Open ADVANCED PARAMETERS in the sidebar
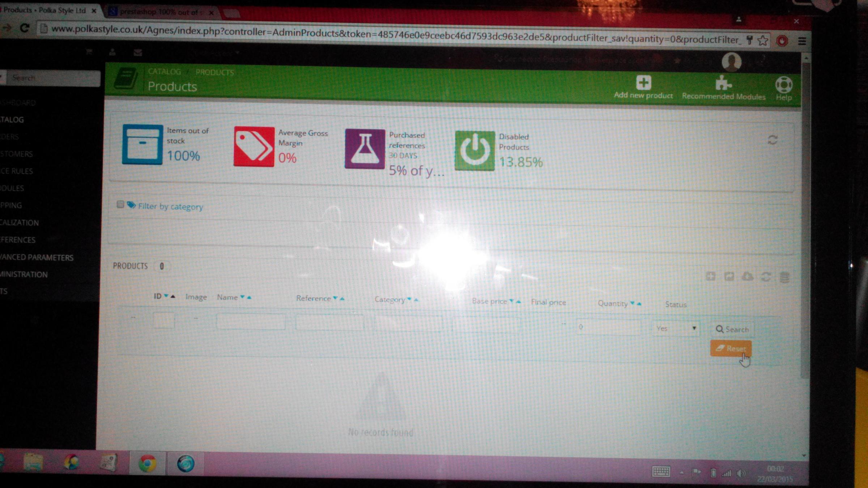Screen dimensions: 868x488 coord(37,257)
